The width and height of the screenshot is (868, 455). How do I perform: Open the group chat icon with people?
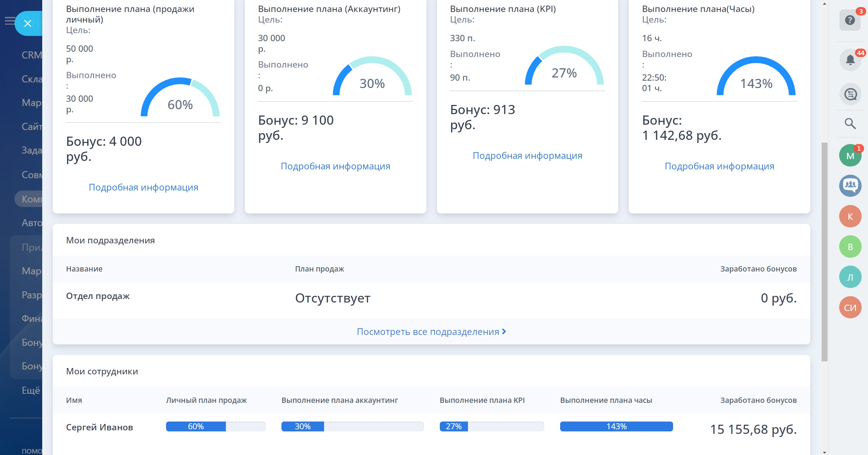click(850, 185)
